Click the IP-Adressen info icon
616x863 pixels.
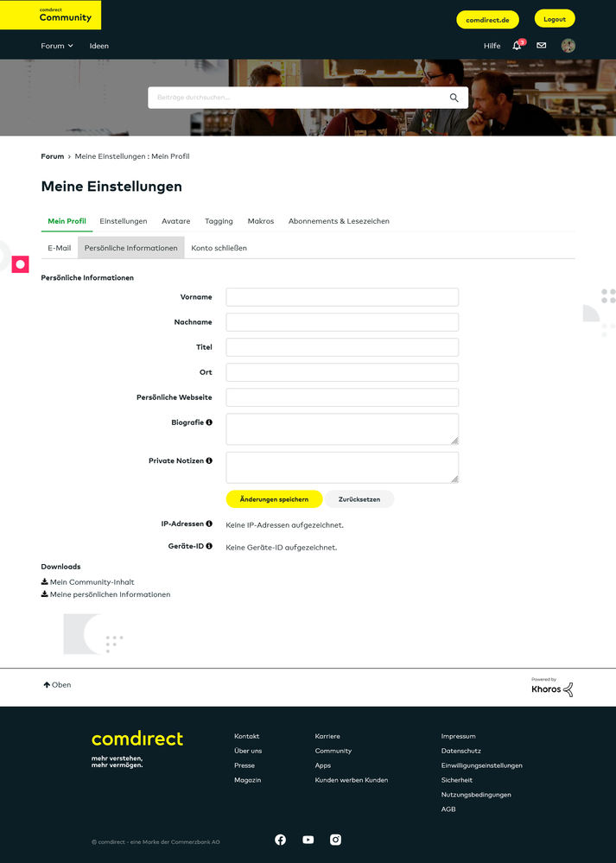coord(209,524)
